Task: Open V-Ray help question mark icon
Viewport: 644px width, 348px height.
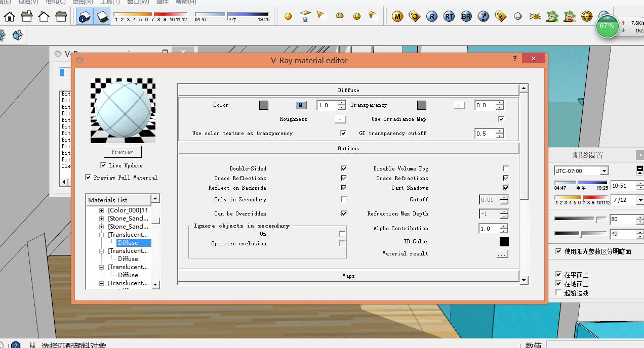Action: (484, 16)
